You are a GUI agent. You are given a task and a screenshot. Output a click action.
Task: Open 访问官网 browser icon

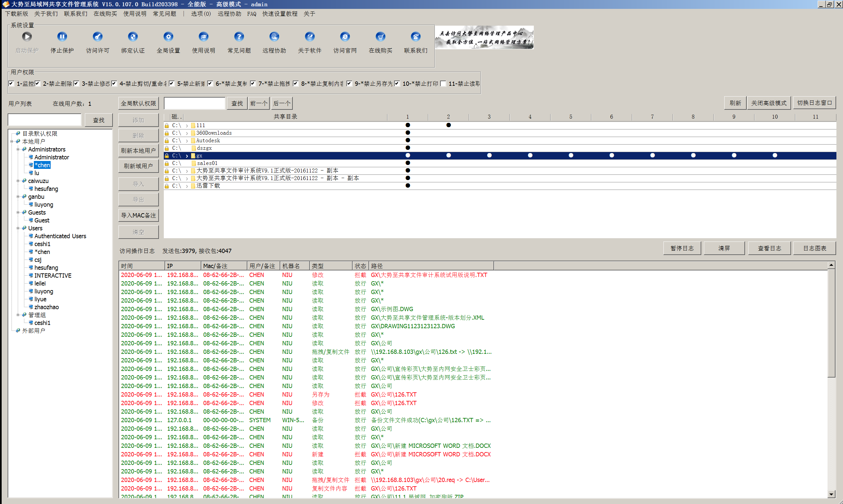345,37
